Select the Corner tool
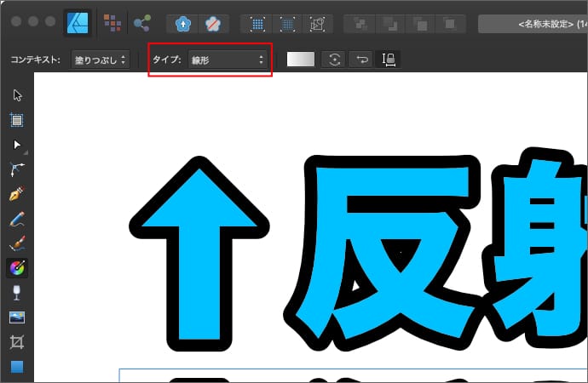Image resolution: width=588 pixels, height=383 pixels. pos(17,169)
